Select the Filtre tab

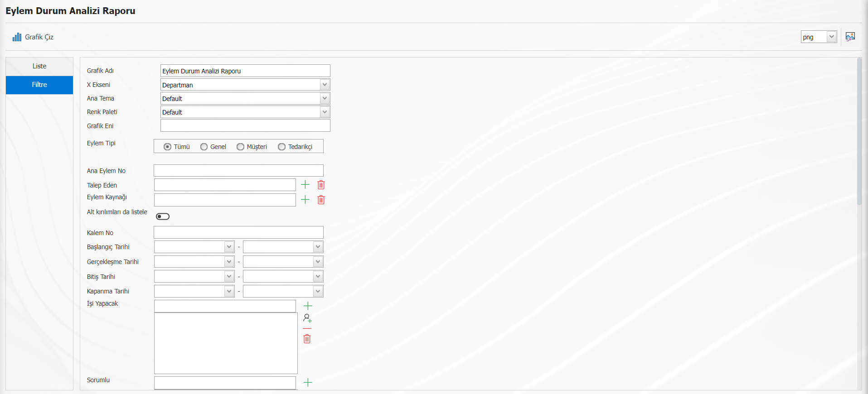point(39,85)
